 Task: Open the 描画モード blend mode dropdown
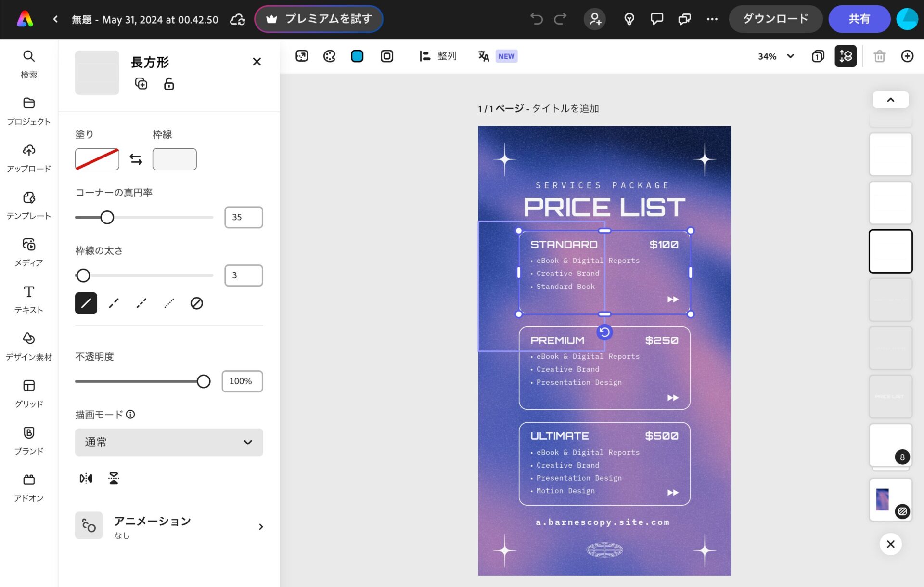[168, 442]
